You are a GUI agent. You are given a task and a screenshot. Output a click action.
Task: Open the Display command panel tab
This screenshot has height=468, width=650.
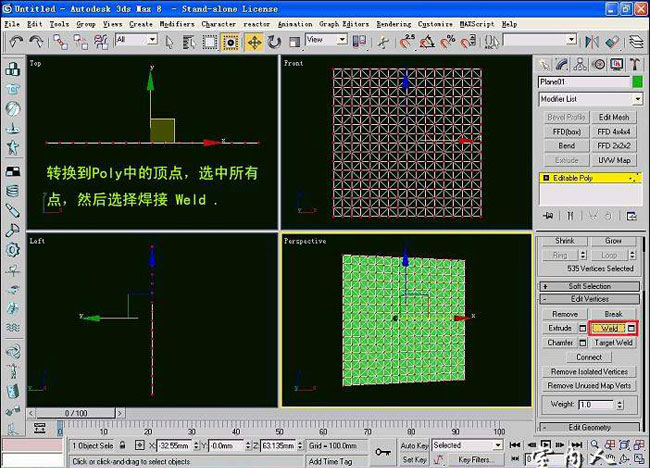tap(617, 64)
